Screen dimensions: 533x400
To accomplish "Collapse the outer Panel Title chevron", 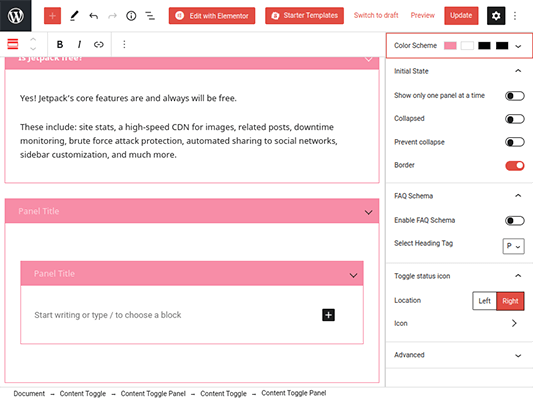I will [368, 212].
